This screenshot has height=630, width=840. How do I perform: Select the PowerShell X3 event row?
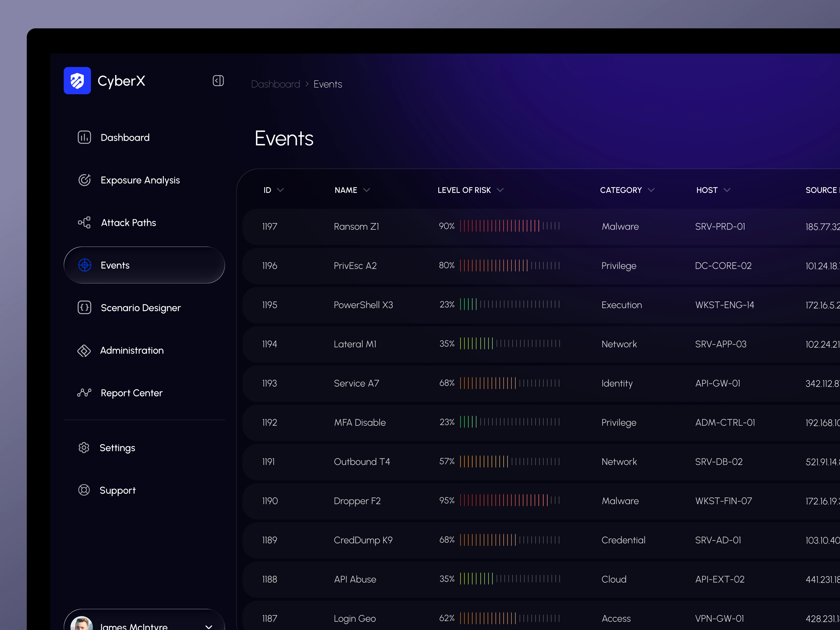pyautogui.click(x=363, y=305)
